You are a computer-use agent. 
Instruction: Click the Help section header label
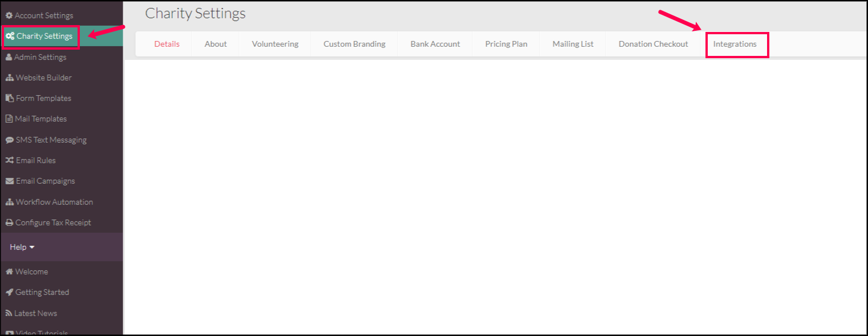point(18,247)
